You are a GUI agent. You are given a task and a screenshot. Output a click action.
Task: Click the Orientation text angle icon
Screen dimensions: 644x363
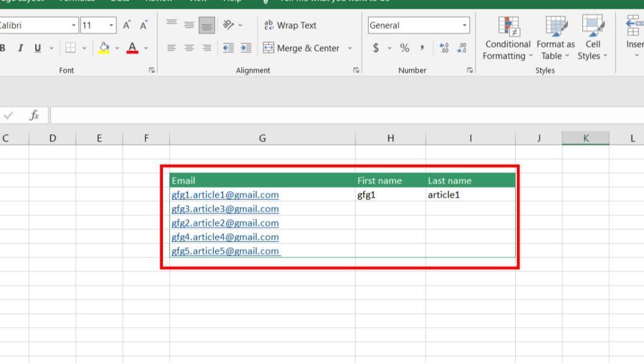[x=228, y=25]
